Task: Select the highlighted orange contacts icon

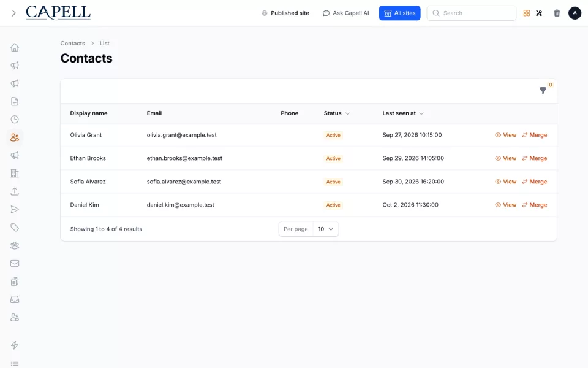Action: coord(15,137)
